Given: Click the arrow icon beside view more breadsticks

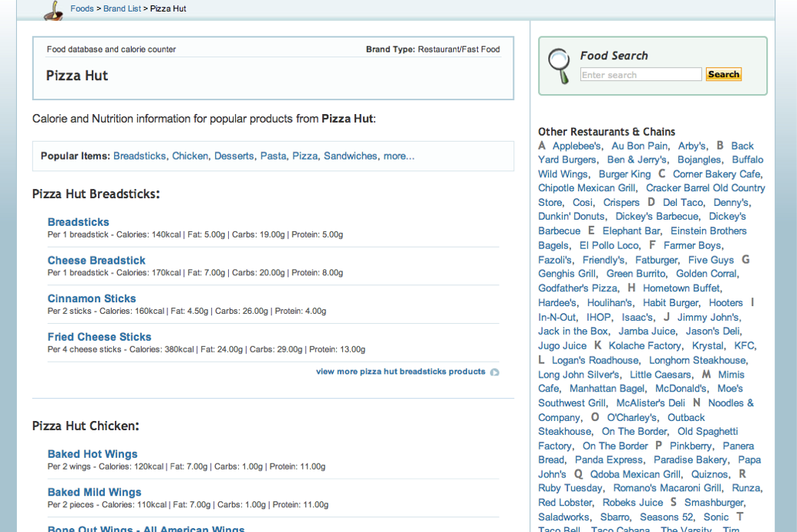Looking at the screenshot, I should click(x=495, y=372).
